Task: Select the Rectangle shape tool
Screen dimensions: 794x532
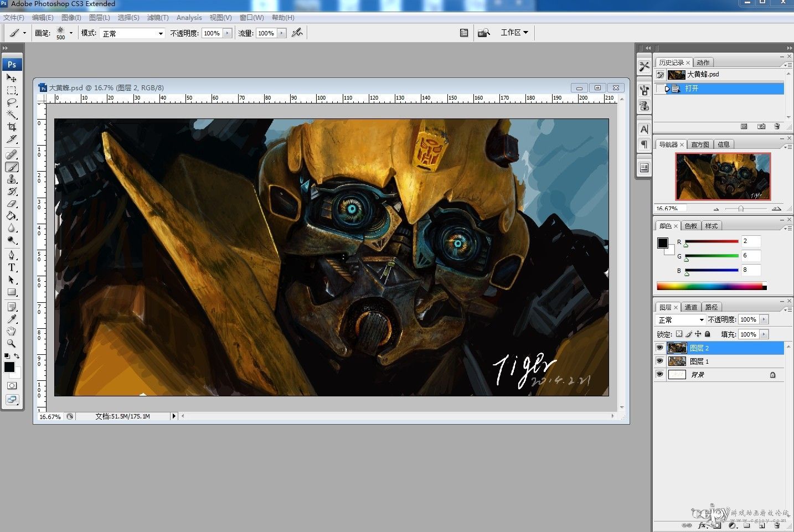Action: (12, 292)
